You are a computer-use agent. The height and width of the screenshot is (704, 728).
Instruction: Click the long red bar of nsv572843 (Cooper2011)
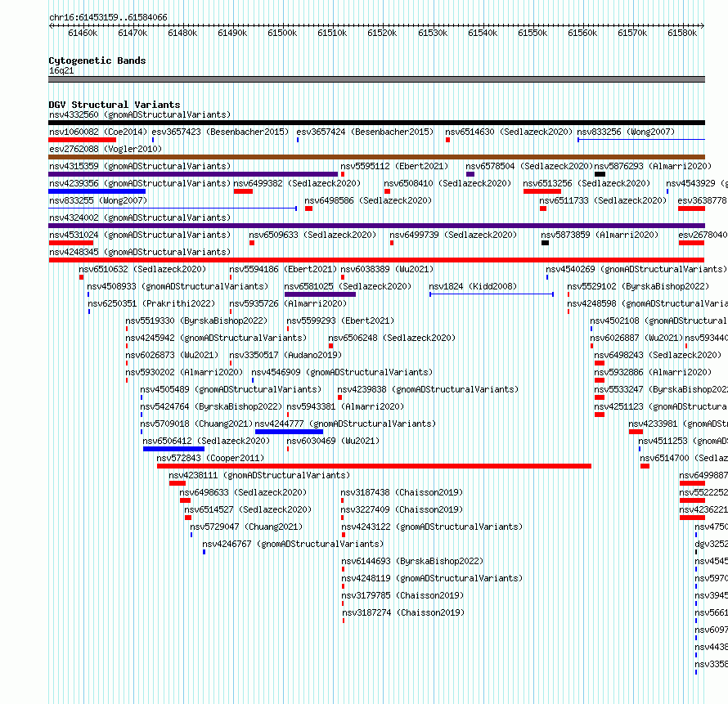(374, 466)
